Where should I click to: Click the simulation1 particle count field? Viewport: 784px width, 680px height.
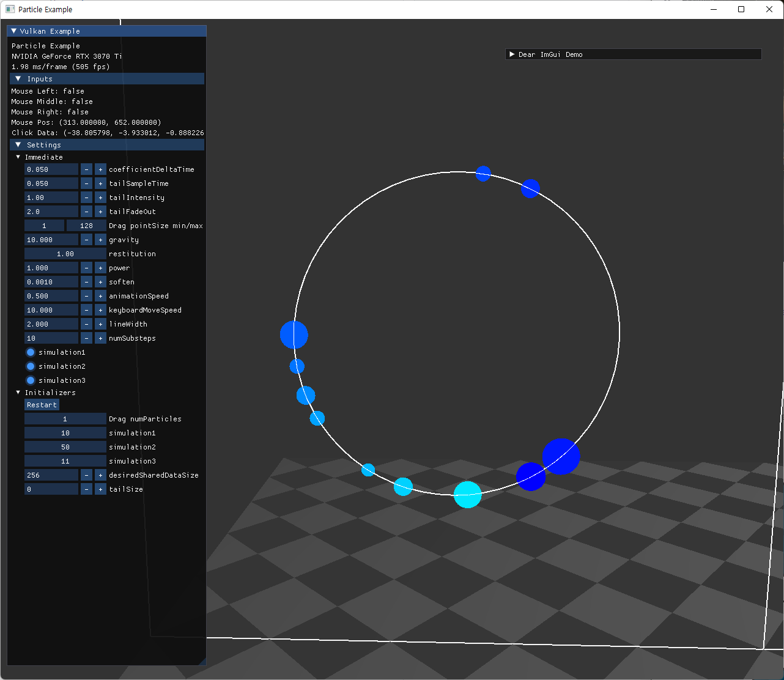pyautogui.click(x=65, y=433)
